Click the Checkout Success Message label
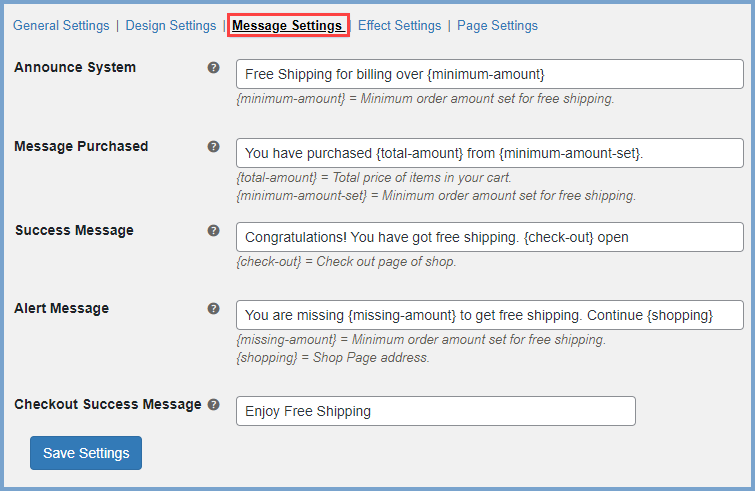The width and height of the screenshot is (755, 491). coord(108,404)
